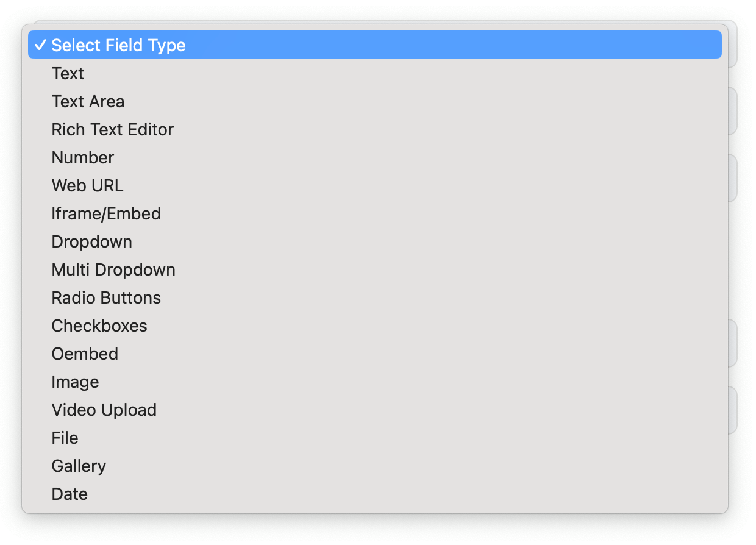Select the Oembed option
This screenshot has height=545, width=756.
click(x=85, y=354)
